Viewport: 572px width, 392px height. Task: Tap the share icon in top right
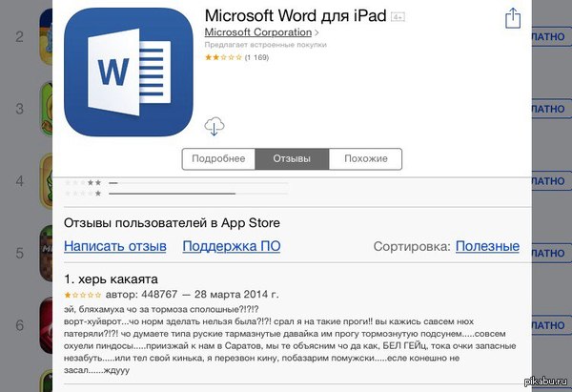[513, 17]
